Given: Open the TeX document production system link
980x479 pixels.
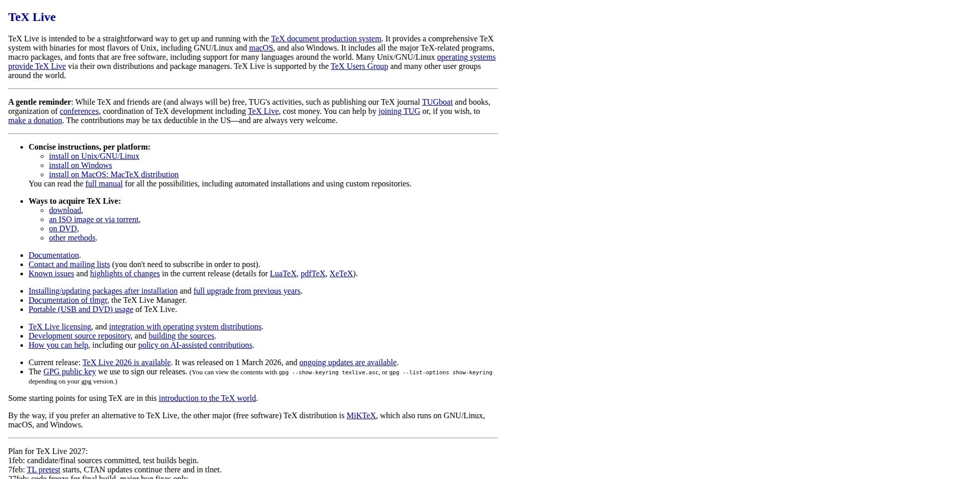Looking at the screenshot, I should [326, 39].
